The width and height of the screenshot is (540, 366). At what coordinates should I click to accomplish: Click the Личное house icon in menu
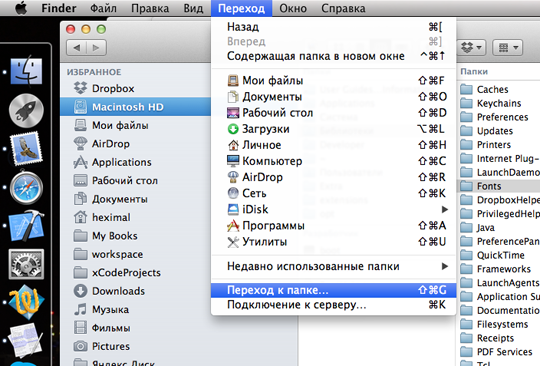click(x=233, y=145)
